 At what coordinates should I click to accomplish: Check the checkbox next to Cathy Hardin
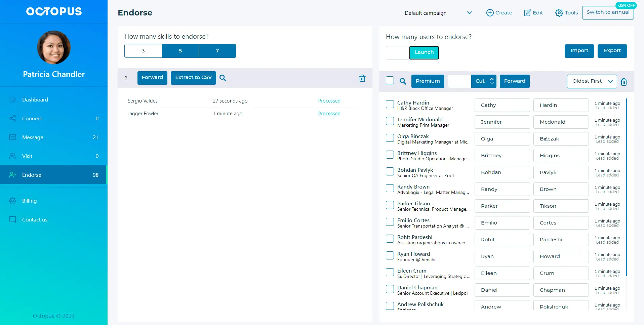390,104
